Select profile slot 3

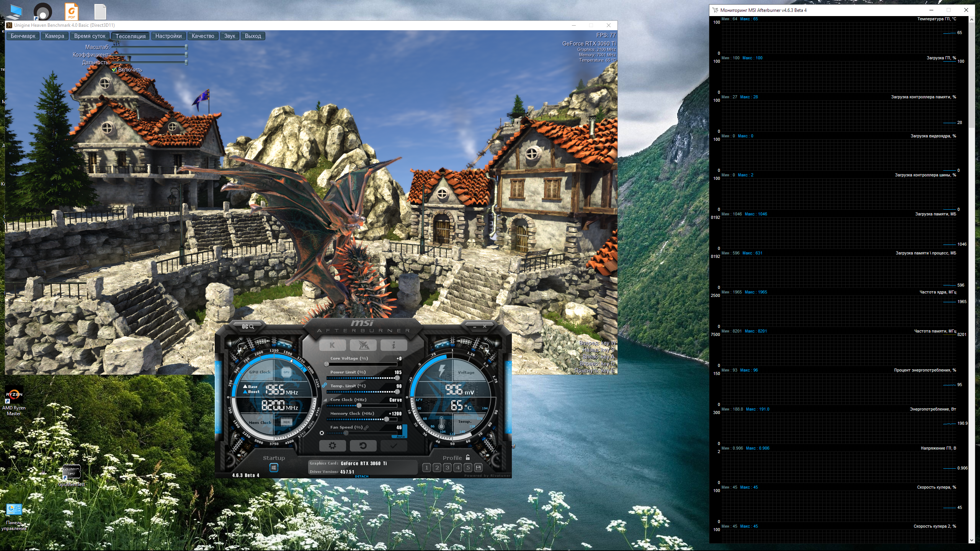point(447,468)
